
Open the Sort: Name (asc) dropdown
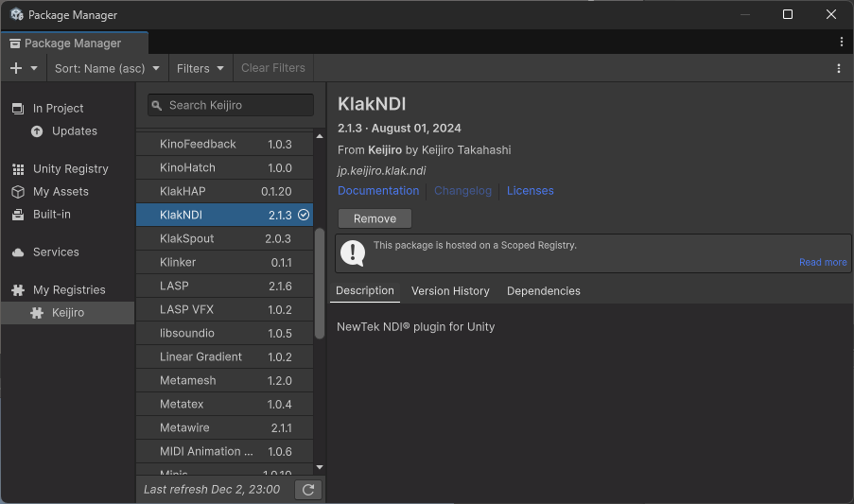point(107,68)
